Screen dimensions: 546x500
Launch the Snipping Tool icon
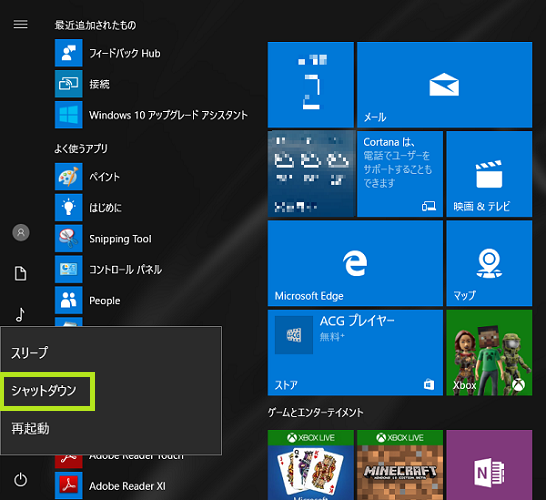click(69, 239)
